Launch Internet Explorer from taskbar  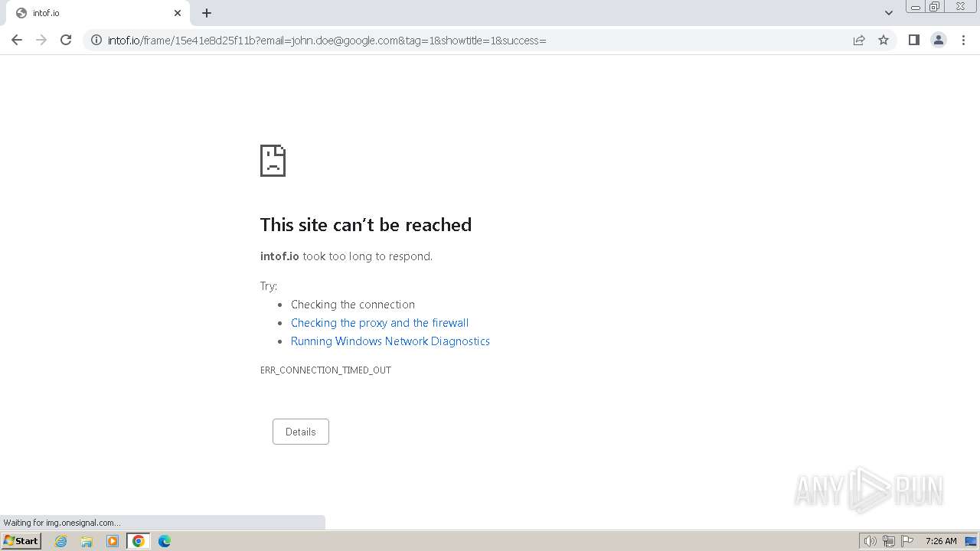(x=61, y=541)
